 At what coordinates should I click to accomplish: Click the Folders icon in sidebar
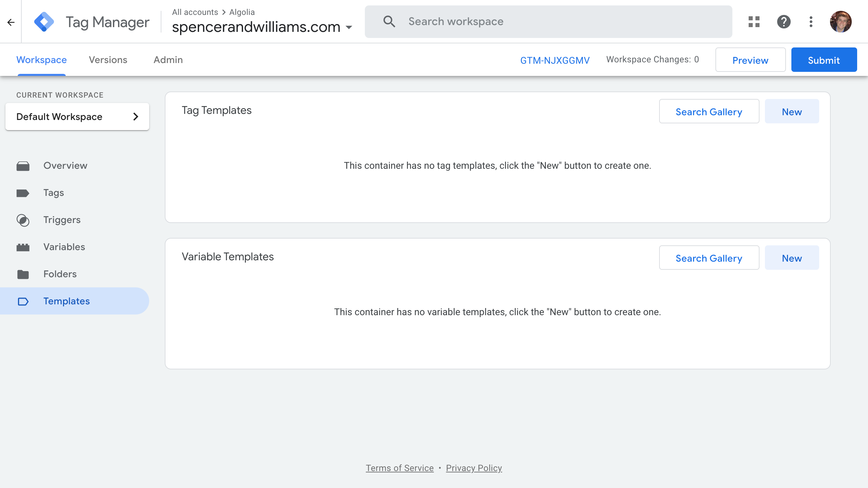pos(23,274)
